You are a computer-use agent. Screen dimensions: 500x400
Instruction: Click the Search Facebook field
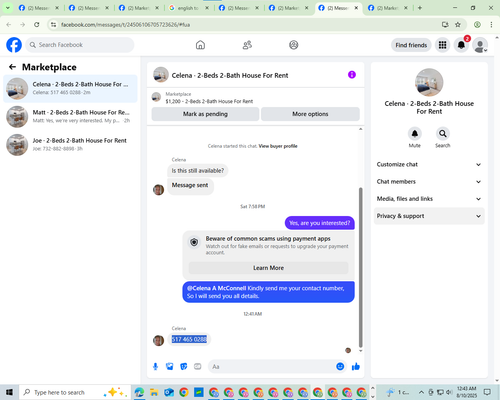click(80, 45)
